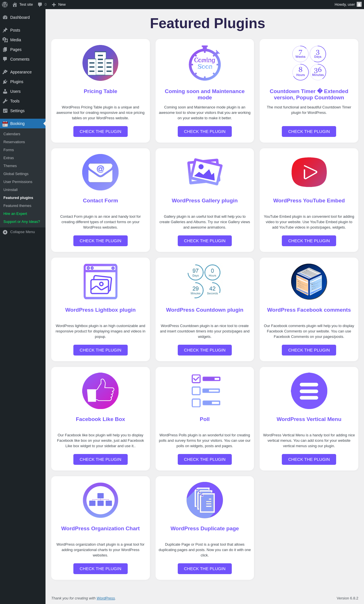Image resolution: width=364 pixels, height=604 pixels.
Task: Open Reservations submenu item
Action: 14,142
